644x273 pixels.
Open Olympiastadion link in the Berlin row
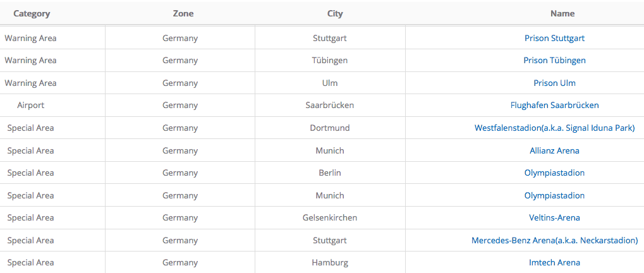point(554,173)
